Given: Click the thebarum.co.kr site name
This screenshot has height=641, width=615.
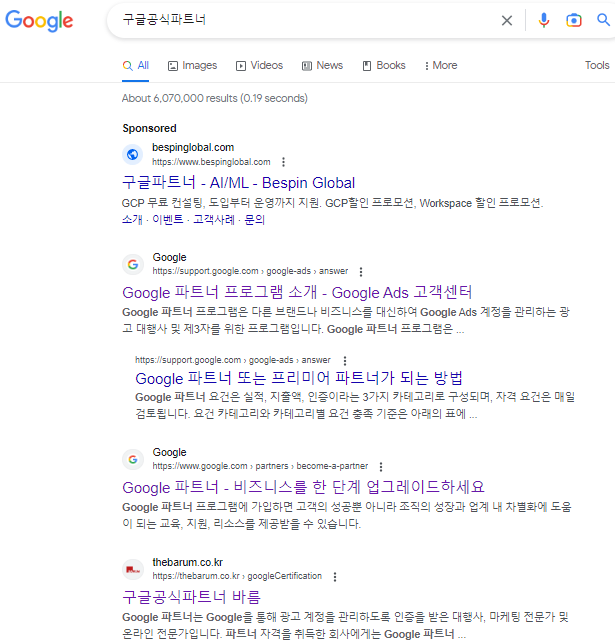Looking at the screenshot, I should coord(188,563).
